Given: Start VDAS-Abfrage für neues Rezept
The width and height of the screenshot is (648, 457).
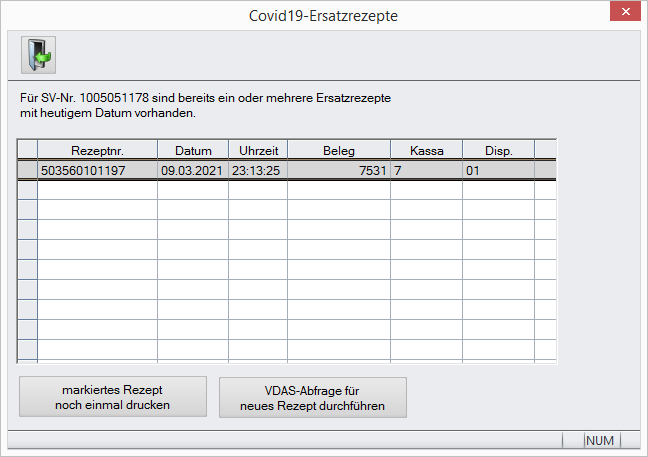Looking at the screenshot, I should 312,396.
